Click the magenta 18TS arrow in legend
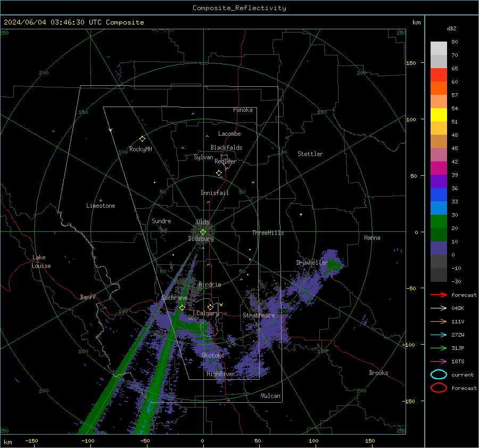Image resolution: width=479 pixels, height=448 pixels. [x=439, y=362]
